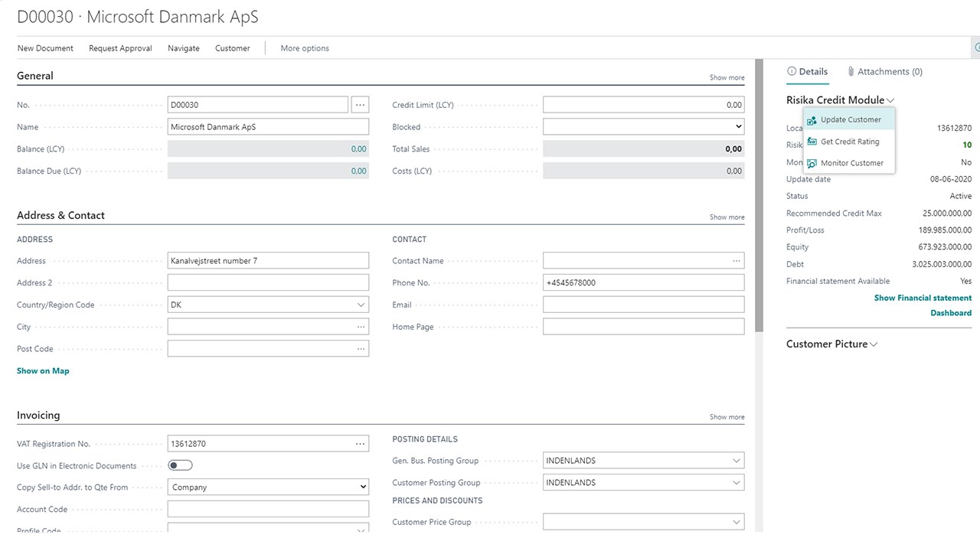The height and width of the screenshot is (551, 980).
Task: Click Get Credit Rating icon
Action: click(812, 142)
